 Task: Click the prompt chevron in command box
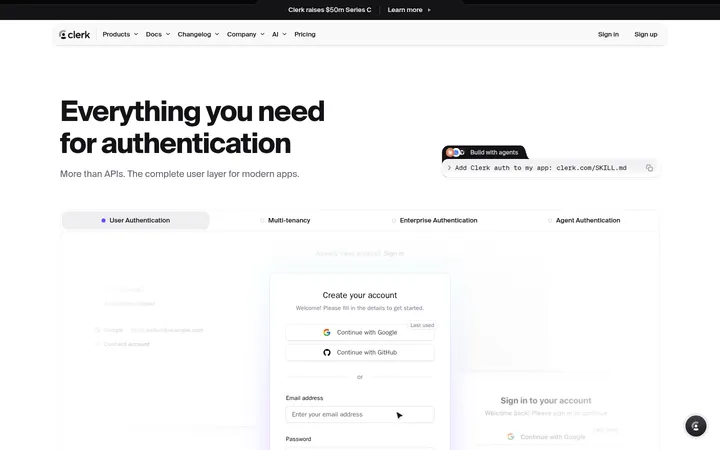449,168
